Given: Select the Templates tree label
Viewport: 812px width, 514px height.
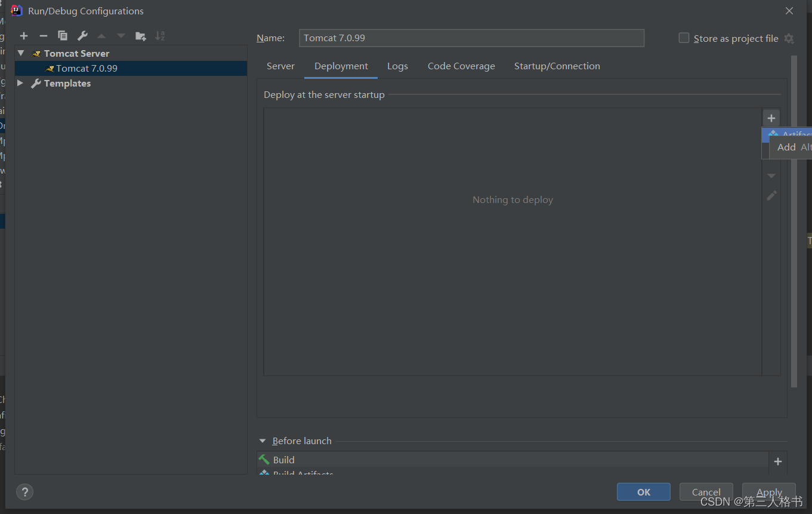Looking at the screenshot, I should click(x=67, y=84).
